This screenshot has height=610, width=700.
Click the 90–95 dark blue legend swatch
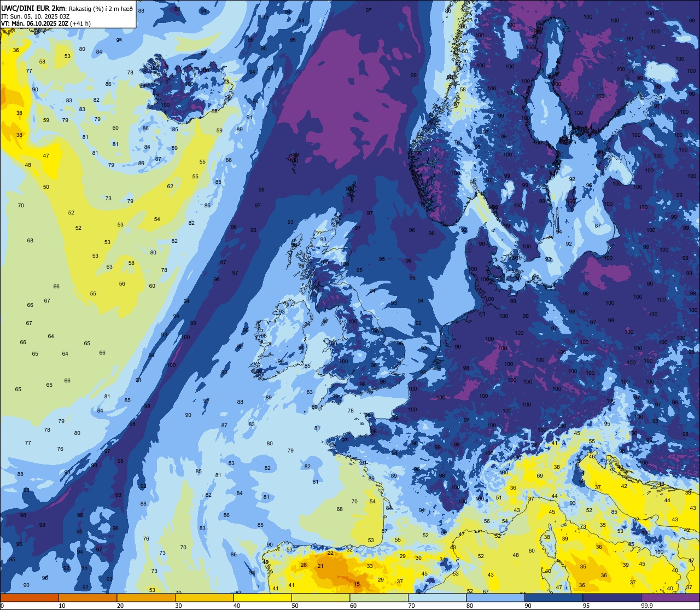pos(553,597)
